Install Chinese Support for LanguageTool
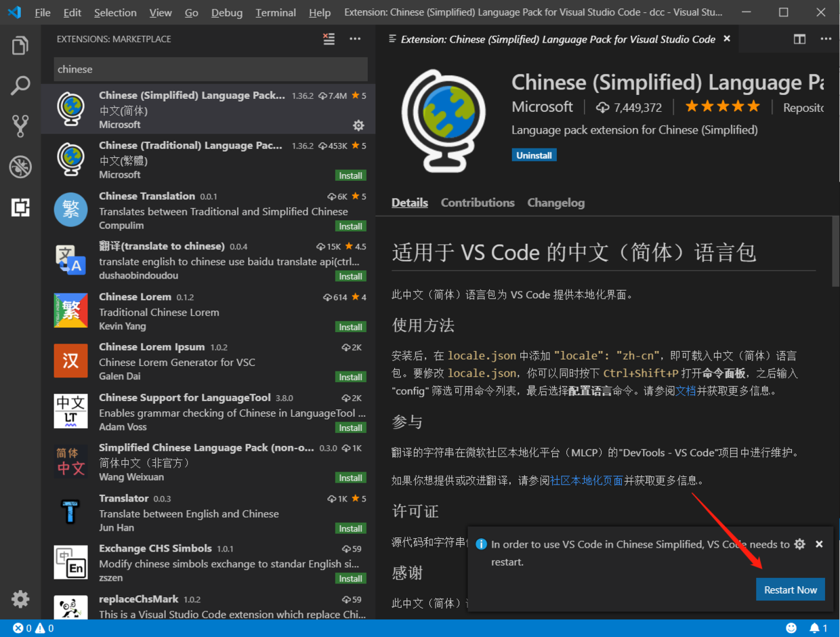Screen dimensions: 840x637 pyautogui.click(x=351, y=428)
